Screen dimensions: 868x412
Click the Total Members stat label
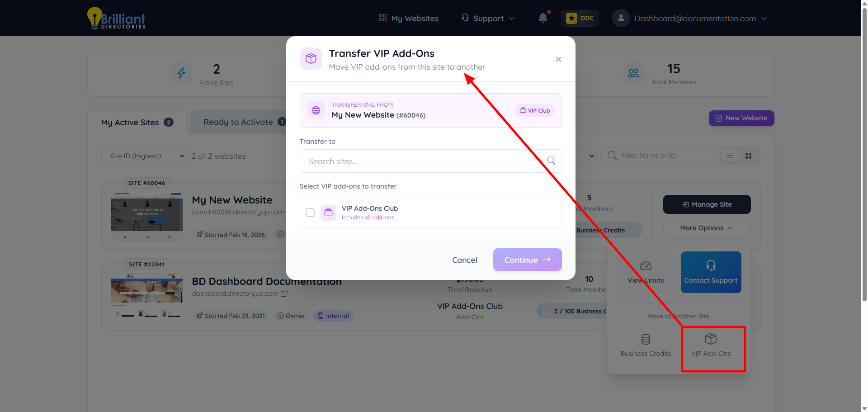[674, 82]
